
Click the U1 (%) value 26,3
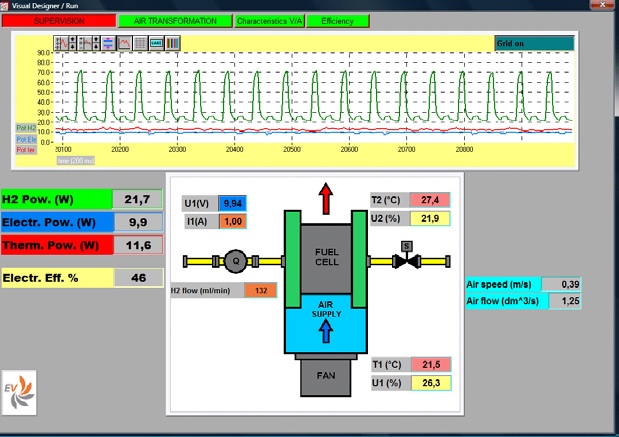431,383
